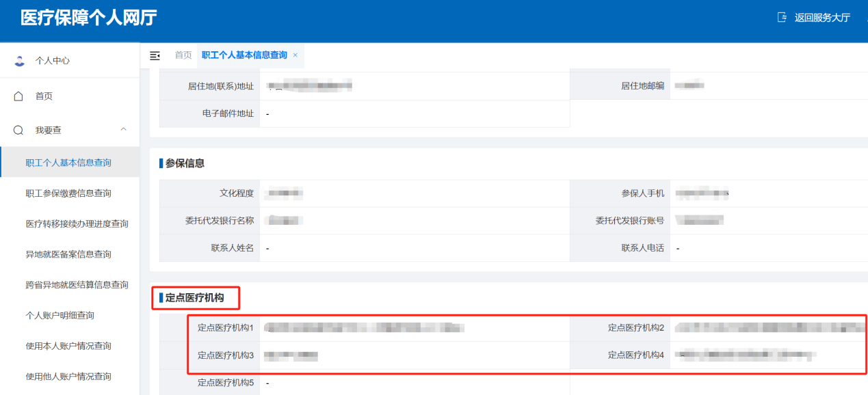Open 使用他人账户情况查询
The width and height of the screenshot is (868, 395).
pyautogui.click(x=68, y=377)
